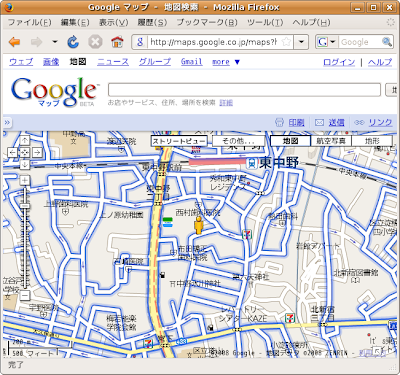The height and width of the screenshot is (375, 400).
Task: Open the ヘルプ(H) menu
Action: tap(311, 22)
